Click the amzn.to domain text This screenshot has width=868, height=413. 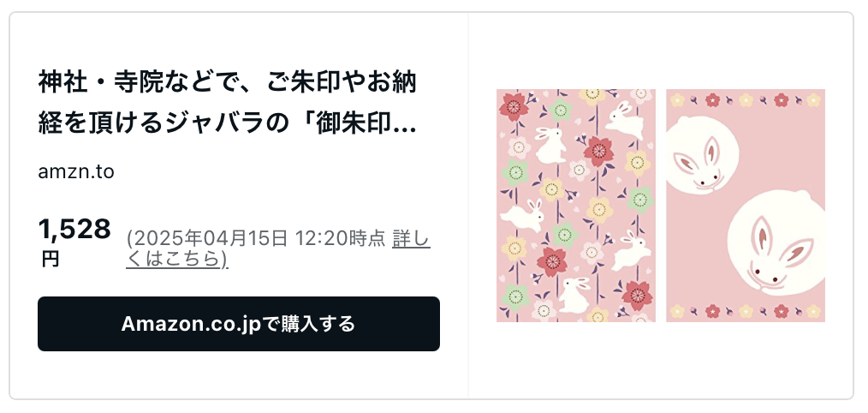(76, 172)
